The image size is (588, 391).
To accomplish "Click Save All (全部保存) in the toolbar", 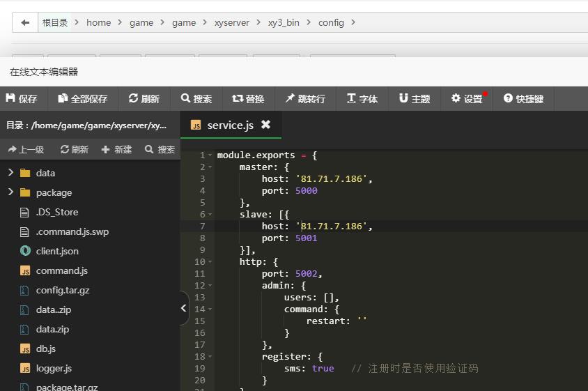I will click(83, 99).
